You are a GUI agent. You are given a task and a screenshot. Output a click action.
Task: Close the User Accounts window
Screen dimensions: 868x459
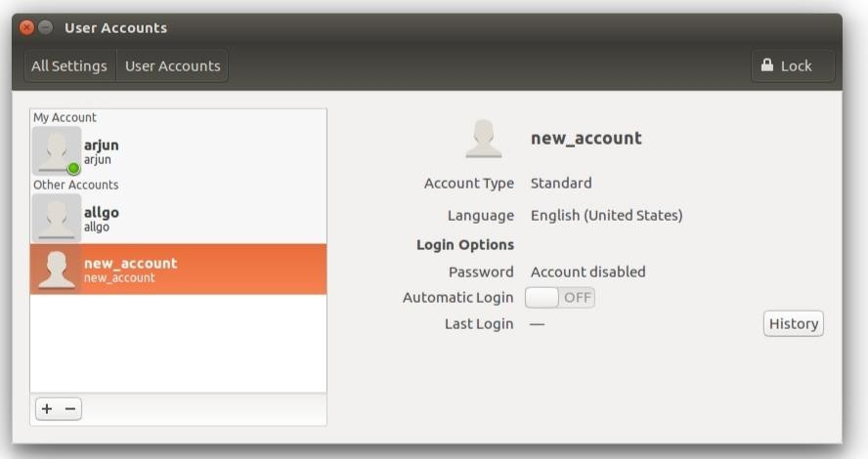tap(27, 27)
